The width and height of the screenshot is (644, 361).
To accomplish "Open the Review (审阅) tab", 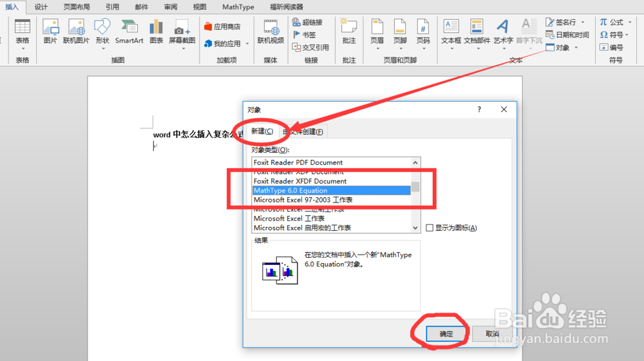I will coord(171,6).
